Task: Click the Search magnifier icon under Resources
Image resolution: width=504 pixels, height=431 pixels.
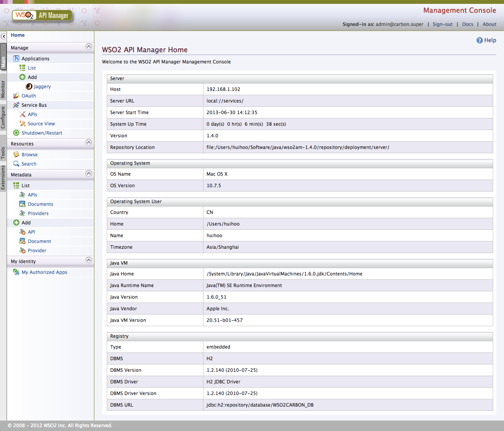Action: coord(16,164)
